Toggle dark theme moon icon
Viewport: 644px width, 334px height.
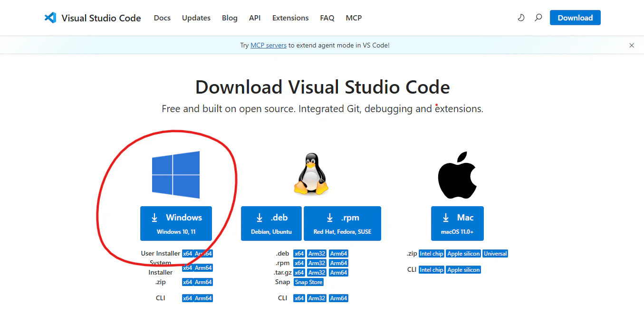(521, 18)
